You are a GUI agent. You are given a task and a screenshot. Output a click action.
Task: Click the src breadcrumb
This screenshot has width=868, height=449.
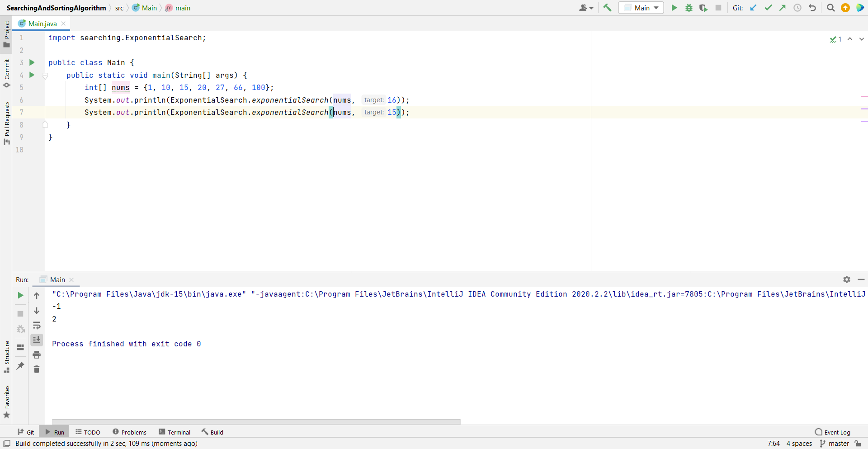(x=119, y=8)
